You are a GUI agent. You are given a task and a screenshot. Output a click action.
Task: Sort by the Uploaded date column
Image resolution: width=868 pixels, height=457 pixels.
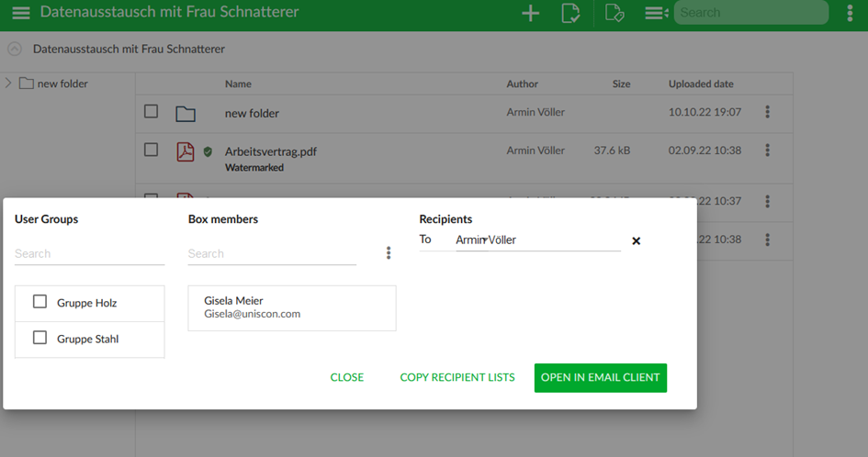point(701,84)
